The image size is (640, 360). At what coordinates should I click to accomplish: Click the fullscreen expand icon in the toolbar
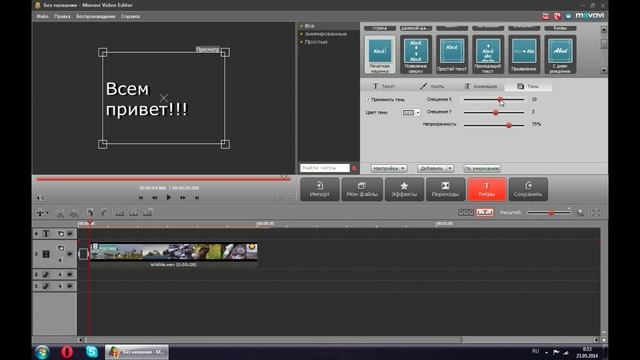(x=596, y=213)
